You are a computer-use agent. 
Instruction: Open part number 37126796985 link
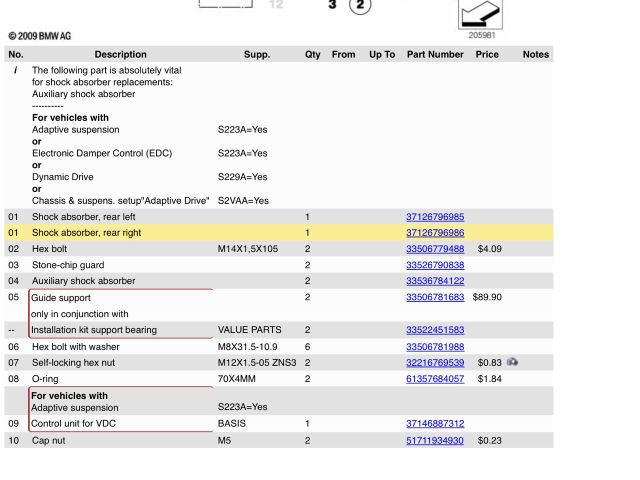(x=434, y=217)
